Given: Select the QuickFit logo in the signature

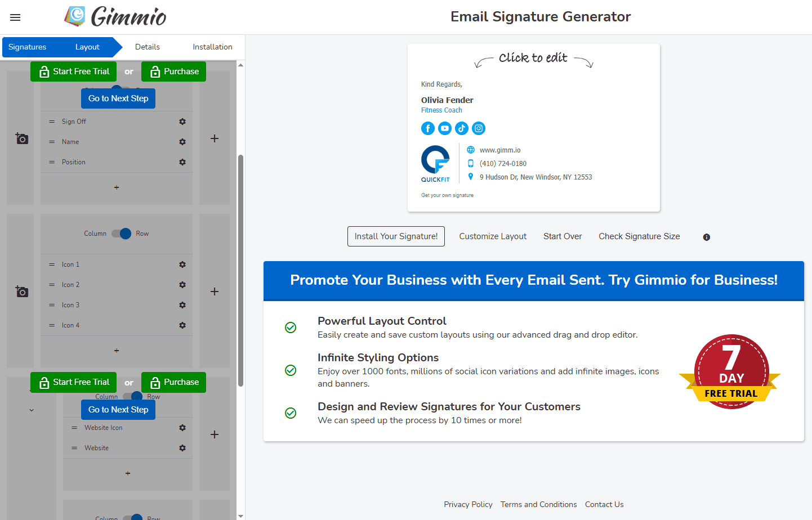Looking at the screenshot, I should pos(435,164).
